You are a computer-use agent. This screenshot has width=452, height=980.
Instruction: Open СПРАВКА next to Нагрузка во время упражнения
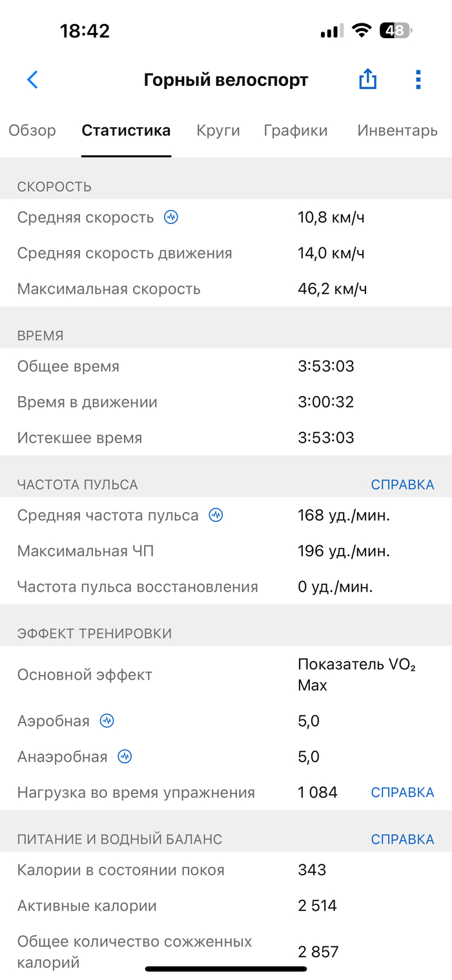coord(402,792)
